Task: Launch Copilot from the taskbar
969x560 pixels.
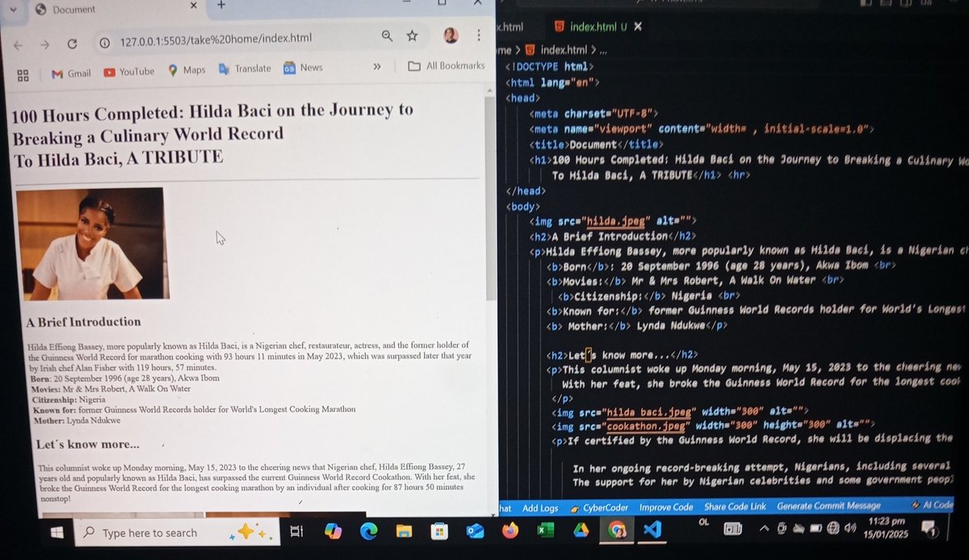Action: [x=333, y=530]
